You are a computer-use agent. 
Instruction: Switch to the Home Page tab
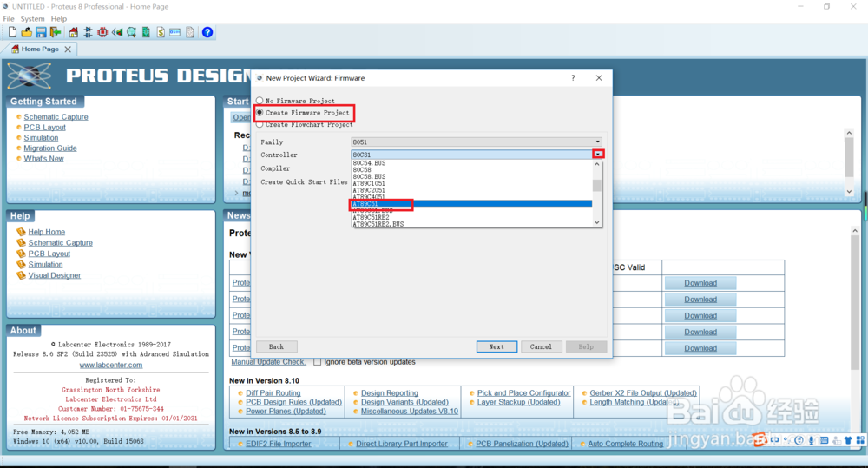tap(40, 49)
